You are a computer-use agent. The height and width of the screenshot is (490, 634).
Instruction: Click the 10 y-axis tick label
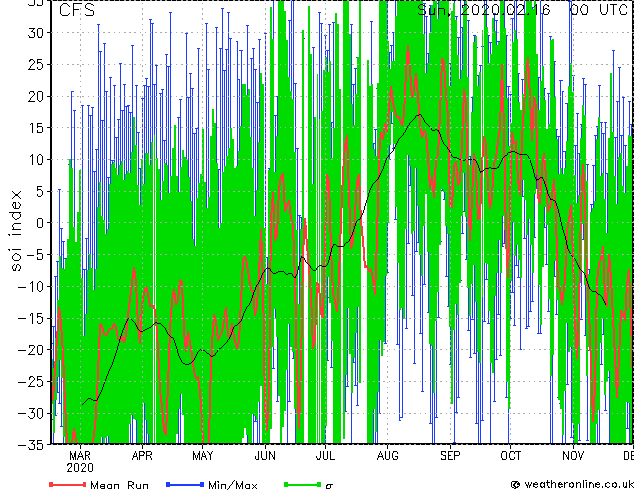[x=36, y=160]
